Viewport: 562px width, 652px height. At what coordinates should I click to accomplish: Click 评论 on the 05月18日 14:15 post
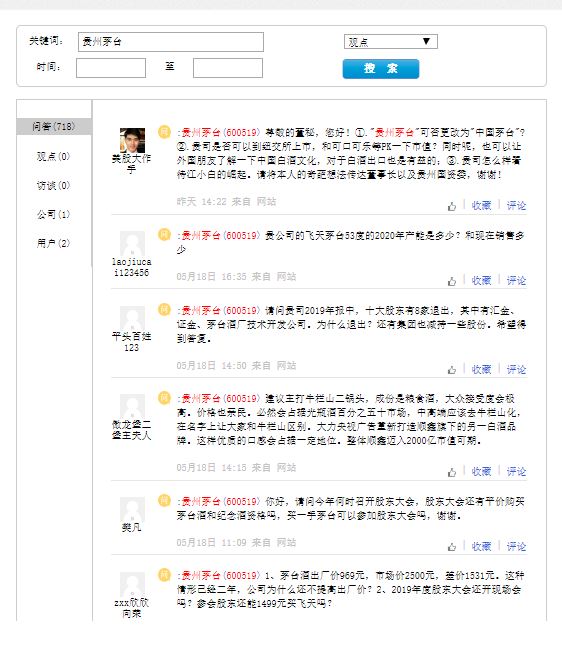point(516,472)
